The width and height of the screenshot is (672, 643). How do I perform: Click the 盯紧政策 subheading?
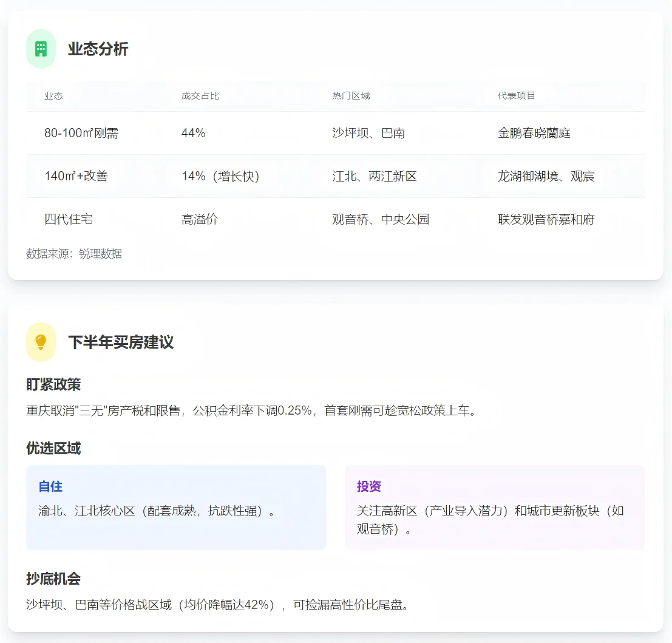(53, 384)
